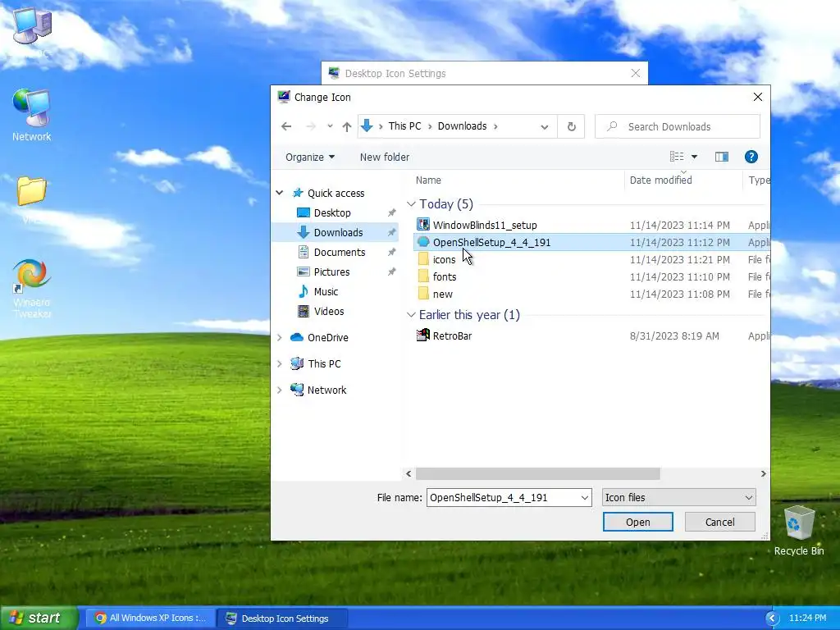Viewport: 840px width, 630px height.
Task: Close the Desktop Icon Settings window
Action: (636, 73)
